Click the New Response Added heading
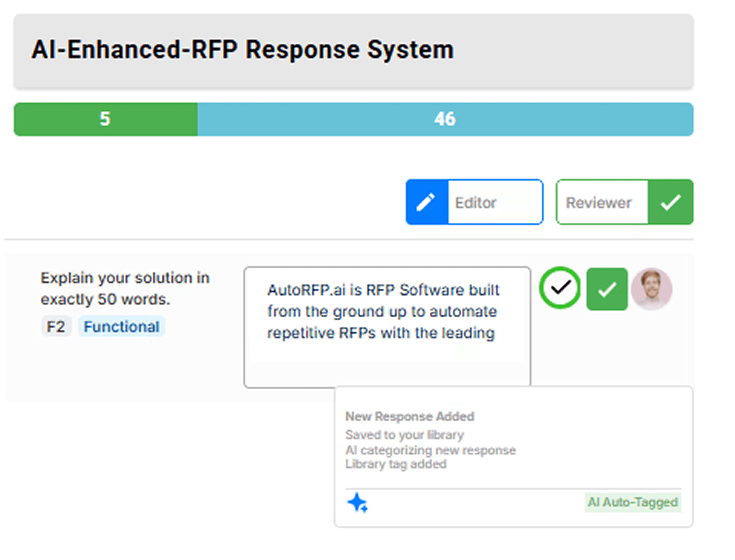 pyautogui.click(x=409, y=416)
